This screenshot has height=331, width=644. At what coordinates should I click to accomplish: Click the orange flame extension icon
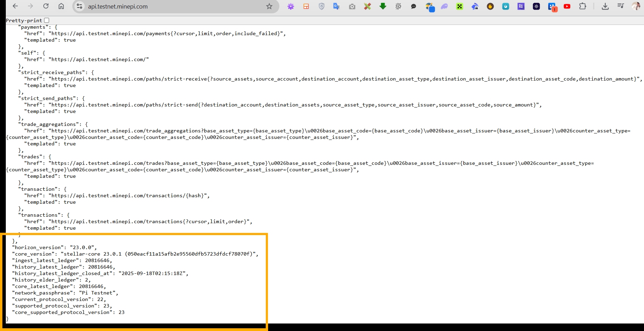pyautogui.click(x=490, y=6)
